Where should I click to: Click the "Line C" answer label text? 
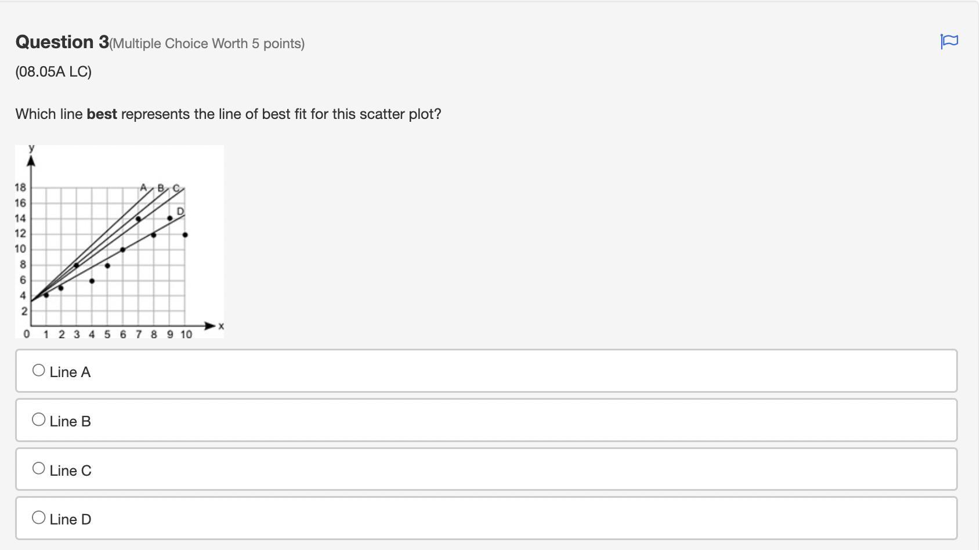click(x=71, y=471)
